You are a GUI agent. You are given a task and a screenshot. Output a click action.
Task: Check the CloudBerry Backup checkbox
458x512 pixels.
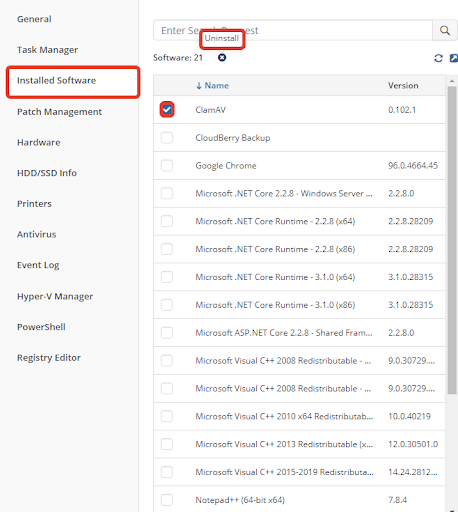click(x=167, y=137)
